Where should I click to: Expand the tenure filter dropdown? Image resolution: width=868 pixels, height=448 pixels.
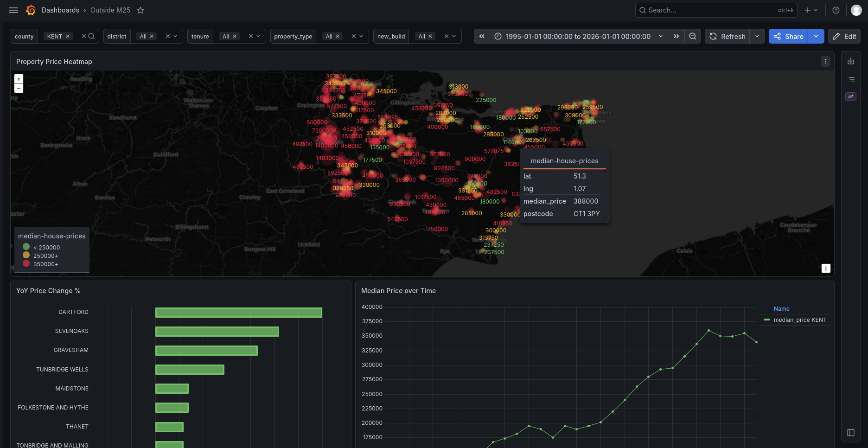[x=258, y=36]
